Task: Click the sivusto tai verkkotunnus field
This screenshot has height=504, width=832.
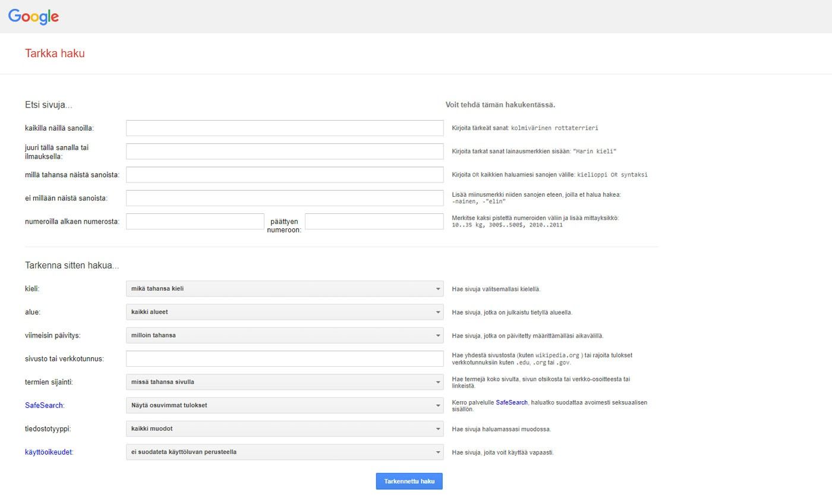Action: (284, 358)
